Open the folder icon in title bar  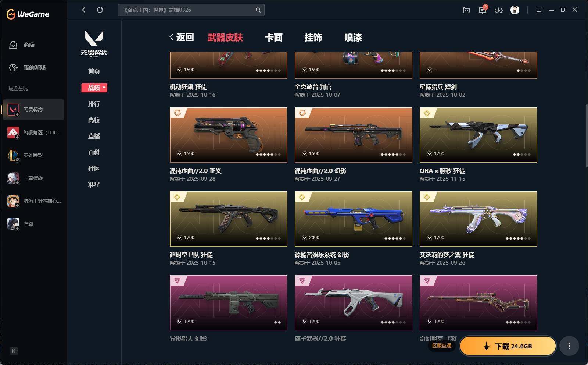466,10
